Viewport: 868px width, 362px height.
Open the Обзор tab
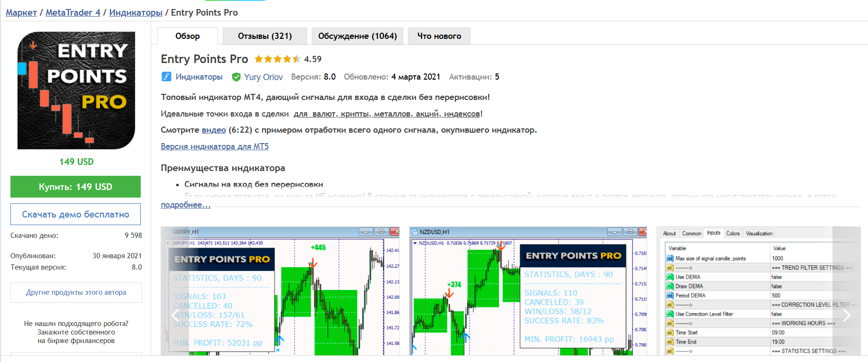(x=188, y=36)
